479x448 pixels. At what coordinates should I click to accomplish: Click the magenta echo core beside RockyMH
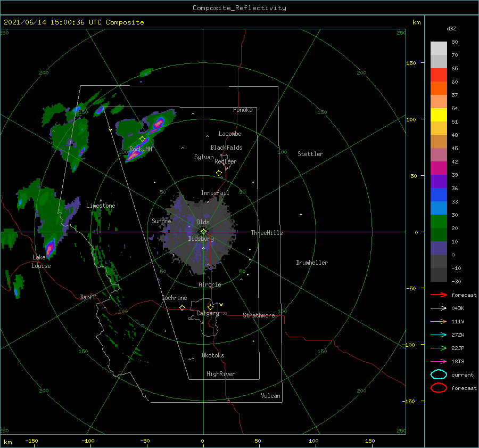(x=134, y=156)
